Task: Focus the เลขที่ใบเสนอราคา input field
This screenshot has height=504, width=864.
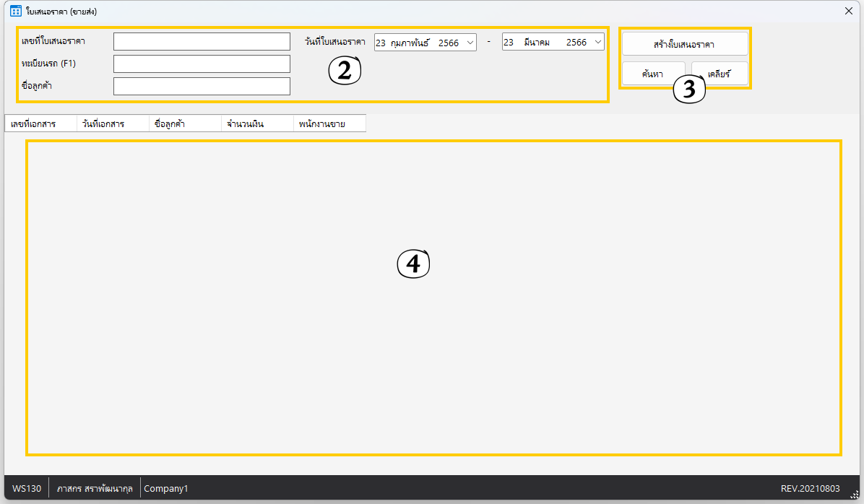Action: [x=202, y=42]
